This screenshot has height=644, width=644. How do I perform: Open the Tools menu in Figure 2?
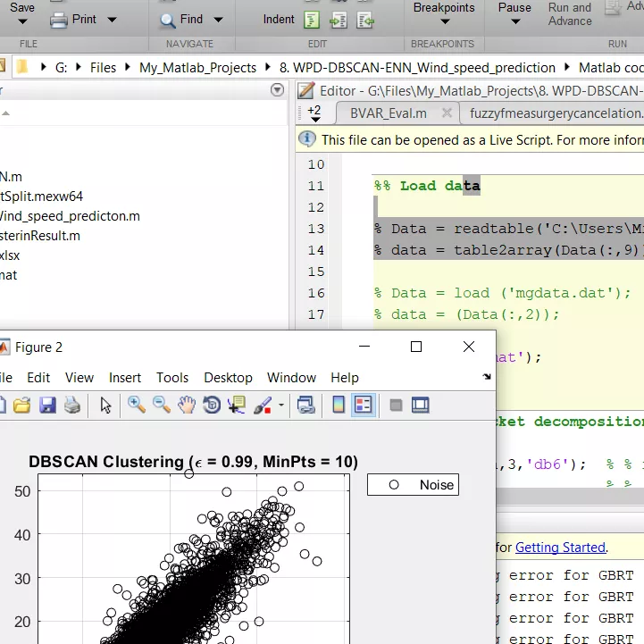point(172,378)
